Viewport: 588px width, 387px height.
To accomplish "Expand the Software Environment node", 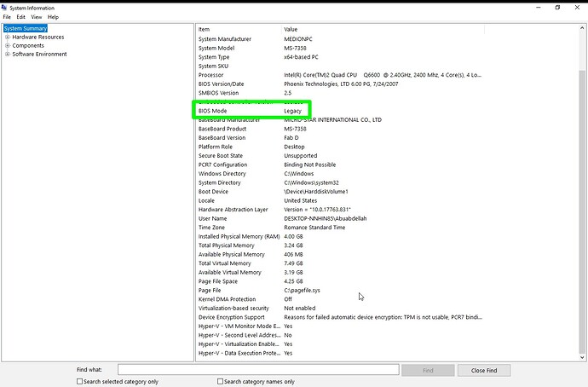I will click(x=7, y=54).
